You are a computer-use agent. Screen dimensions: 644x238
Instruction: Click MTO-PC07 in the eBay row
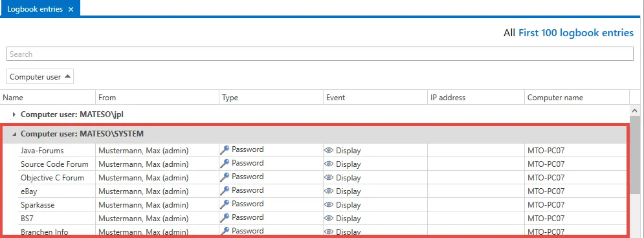click(x=546, y=191)
